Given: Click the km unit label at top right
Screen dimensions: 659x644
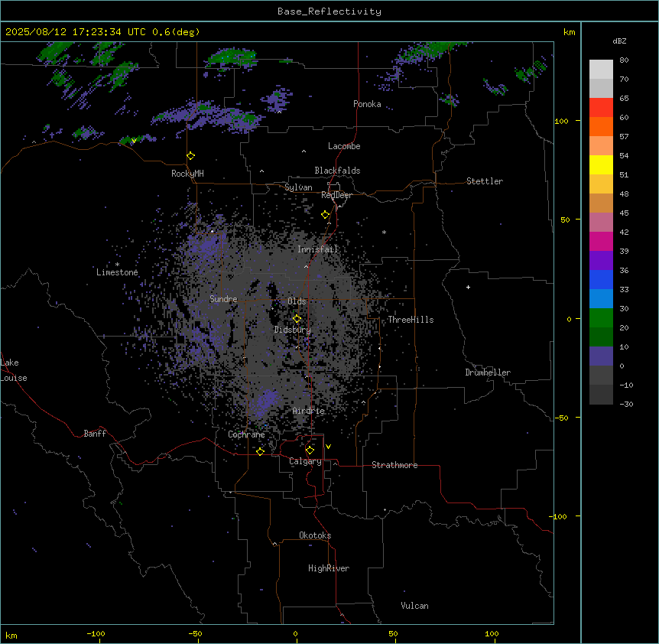Looking at the screenshot, I should (570, 32).
